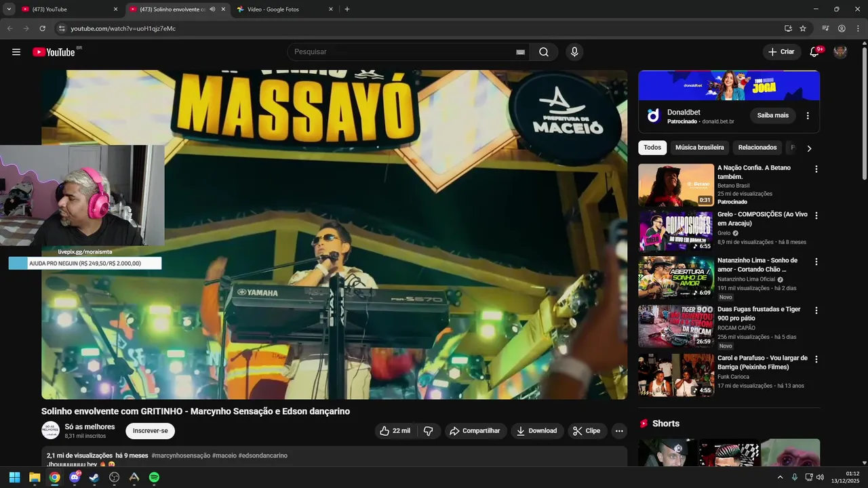Select the Todos filter chip
This screenshot has width=868, height=488.
(x=652, y=148)
